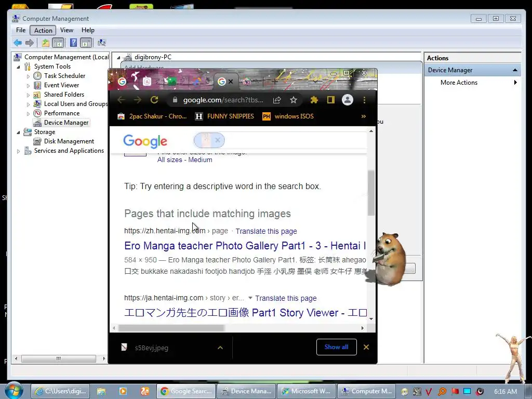
Task: Switch to the leftmost Google tab in Chrome
Action: point(122,82)
